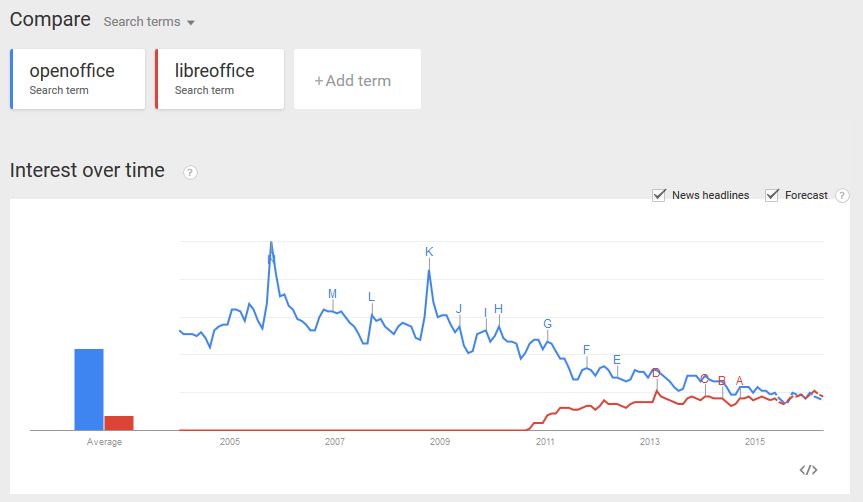This screenshot has width=863, height=502.
Task: Open the Interest over time help icon
Action: (x=190, y=172)
